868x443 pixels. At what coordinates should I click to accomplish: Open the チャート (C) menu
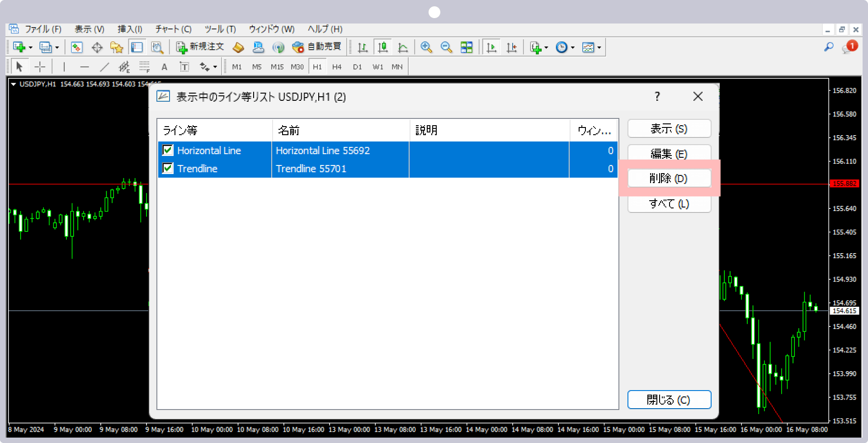click(x=173, y=29)
